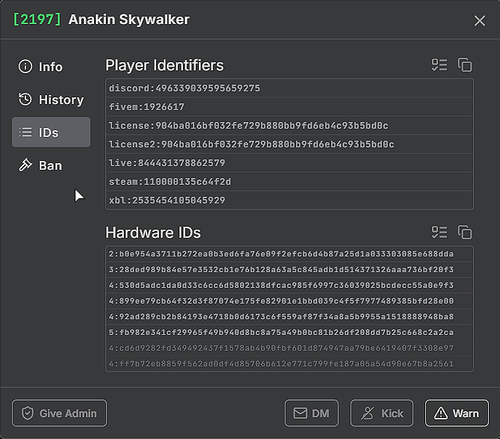The image size is (500, 439).
Task: Open the Info tab
Action: (51, 67)
